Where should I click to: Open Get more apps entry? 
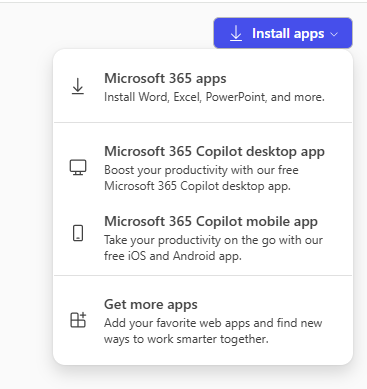203,321
